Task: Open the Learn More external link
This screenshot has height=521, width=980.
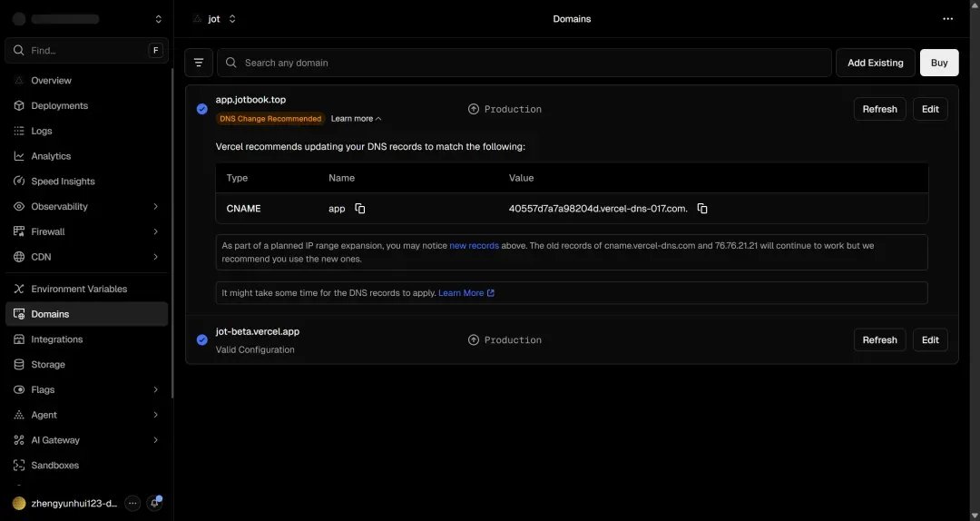Action: [x=466, y=292]
